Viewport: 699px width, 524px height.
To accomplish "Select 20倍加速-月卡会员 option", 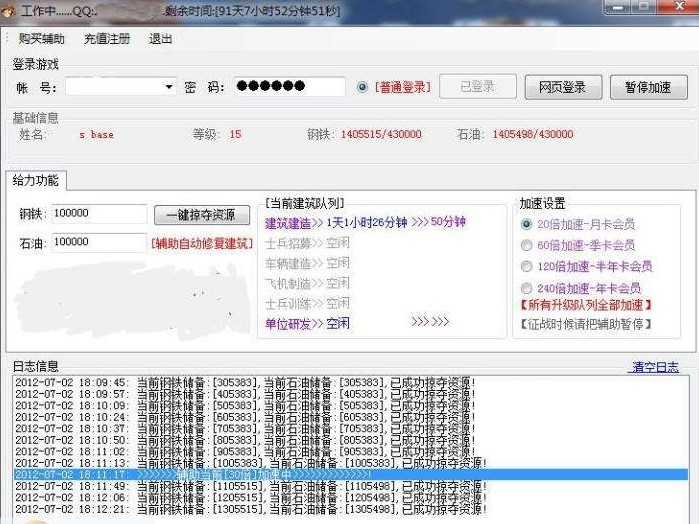I will (526, 224).
